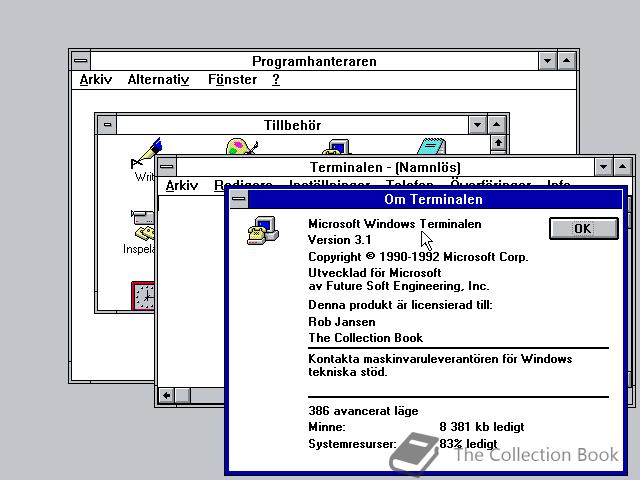Open the ? help menu in Programhanteraren
Screen dimensions: 640x480
[x=276, y=79]
